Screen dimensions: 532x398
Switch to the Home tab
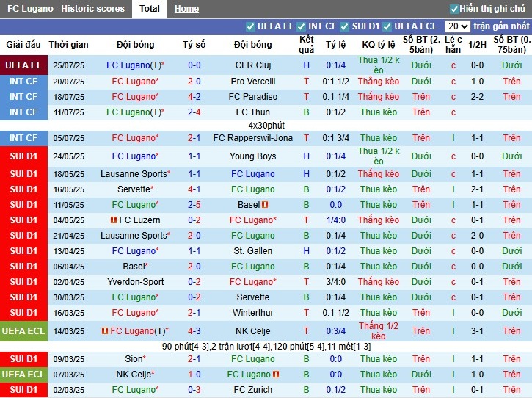[186, 9]
